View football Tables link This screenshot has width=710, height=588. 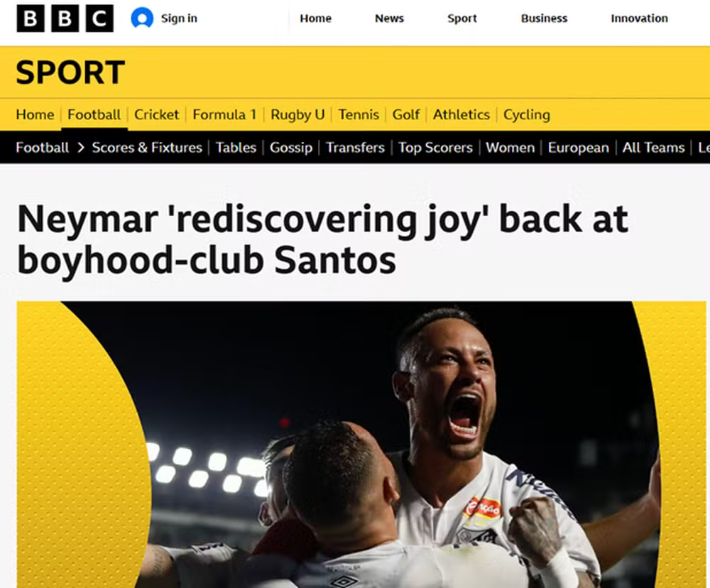tap(236, 148)
